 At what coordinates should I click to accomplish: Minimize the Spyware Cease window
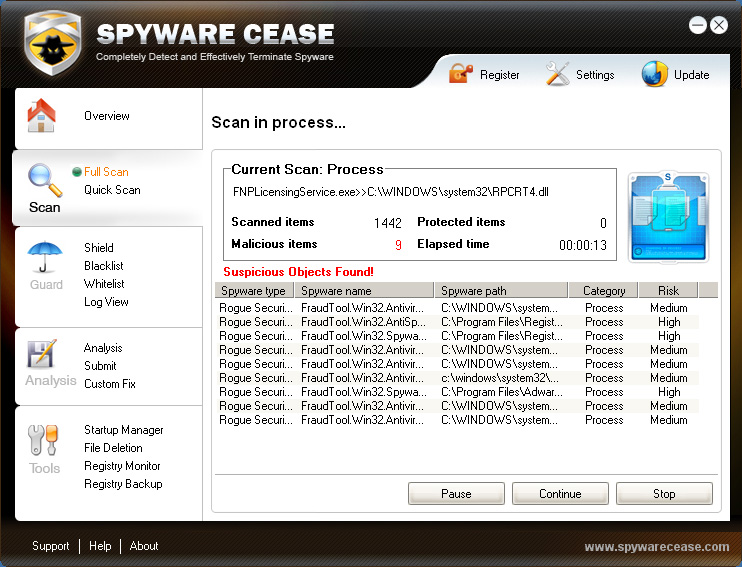(698, 25)
